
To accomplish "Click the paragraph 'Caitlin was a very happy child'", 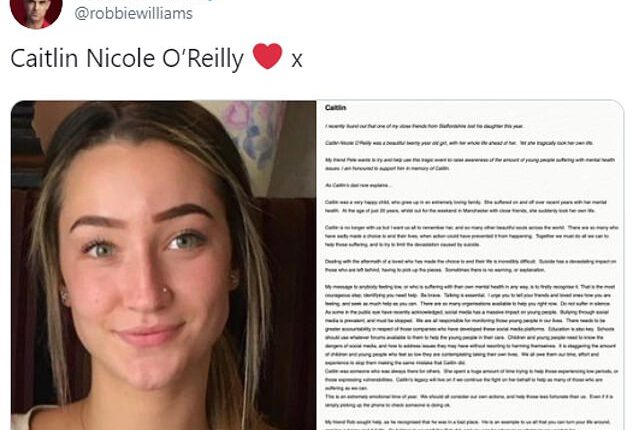I will [466, 206].
